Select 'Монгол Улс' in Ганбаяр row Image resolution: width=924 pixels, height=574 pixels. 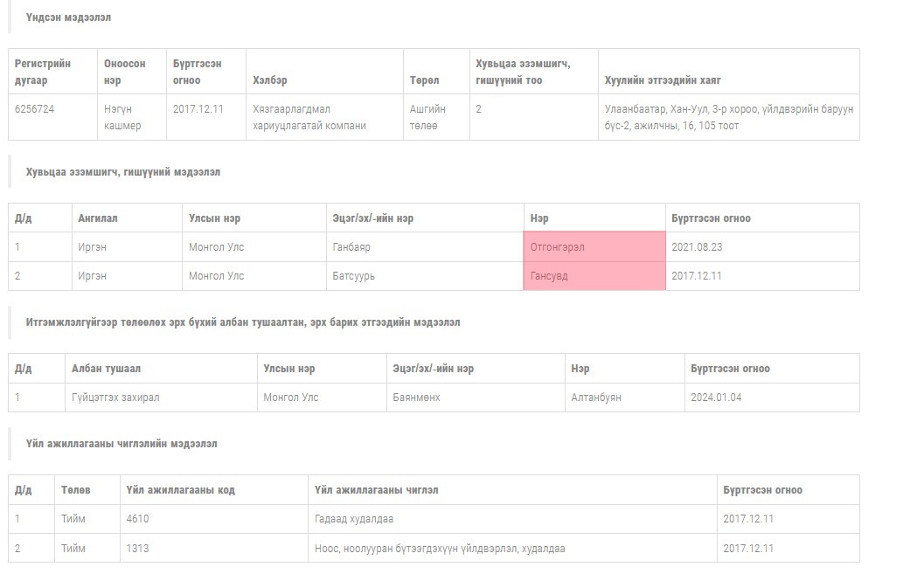pos(216,247)
